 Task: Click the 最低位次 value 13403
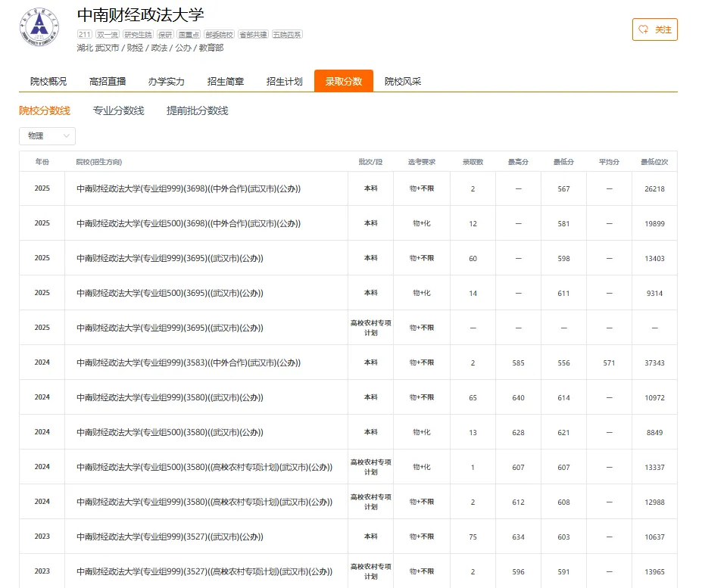coord(654,259)
